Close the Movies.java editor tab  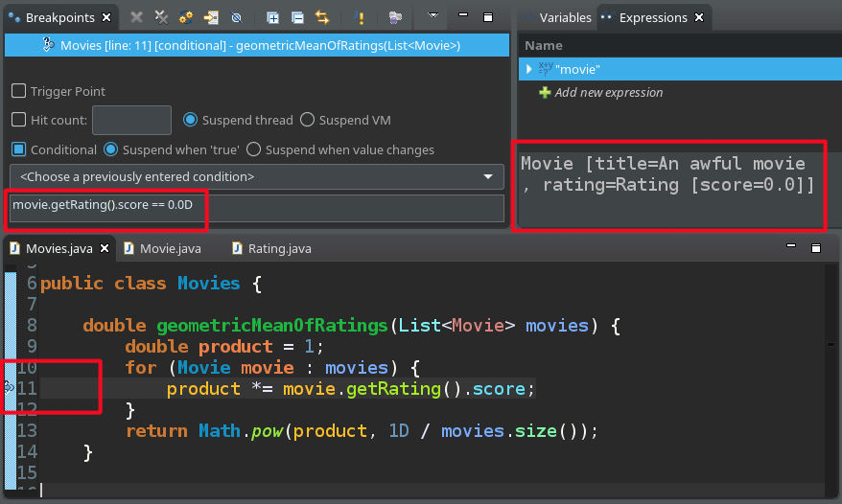pos(105,248)
